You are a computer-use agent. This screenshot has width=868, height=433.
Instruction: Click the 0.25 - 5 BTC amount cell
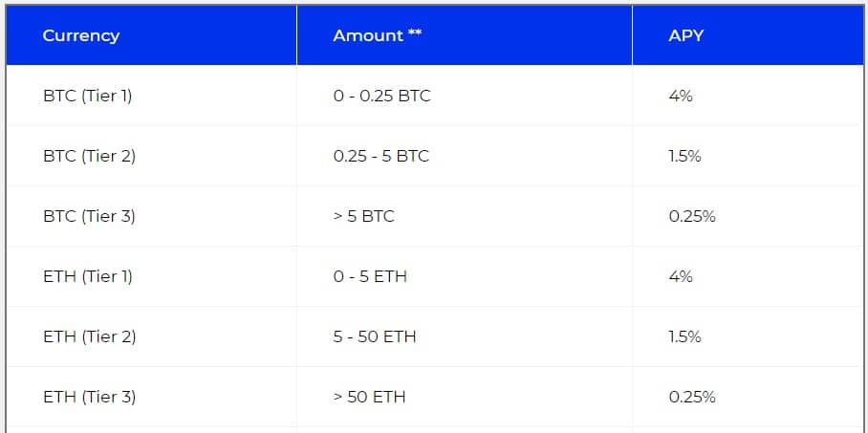tap(381, 156)
